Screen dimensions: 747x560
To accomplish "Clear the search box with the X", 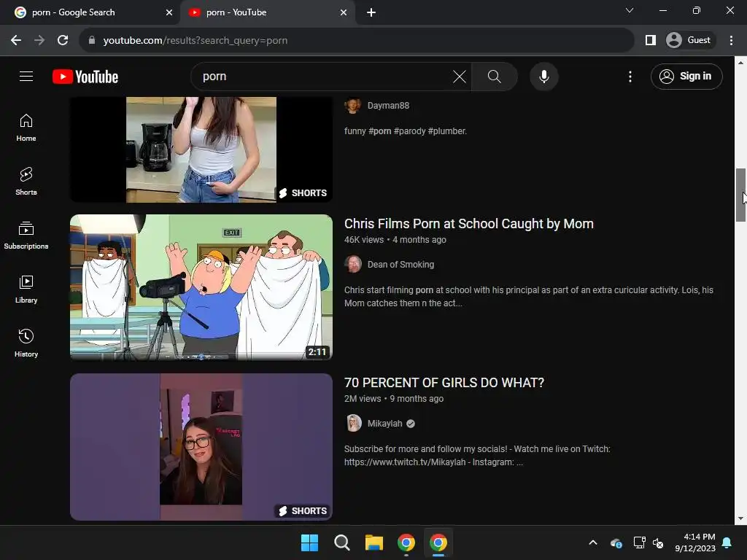I will click(460, 77).
